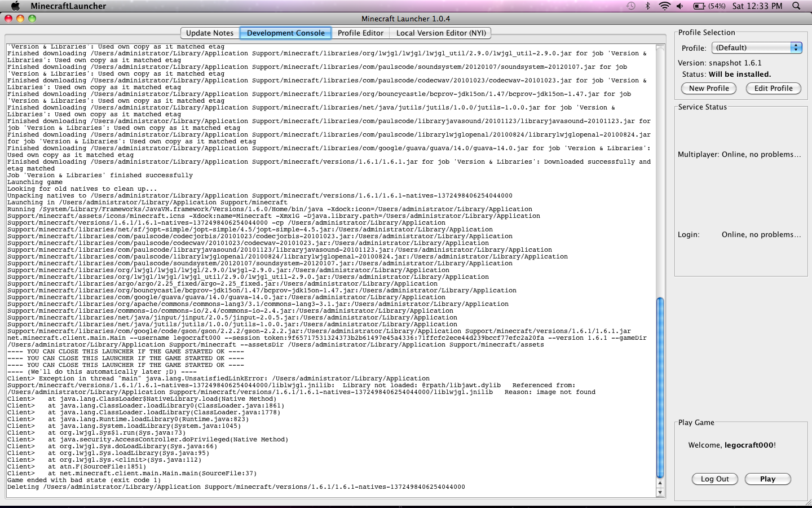Expand the Profile dropdown showing (Default)

[x=757, y=48]
